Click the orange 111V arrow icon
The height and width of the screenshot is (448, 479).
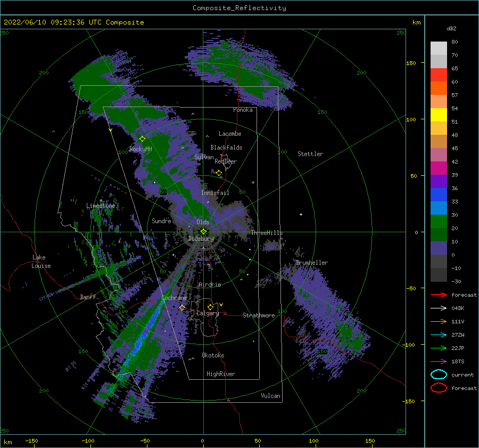pyautogui.click(x=439, y=321)
